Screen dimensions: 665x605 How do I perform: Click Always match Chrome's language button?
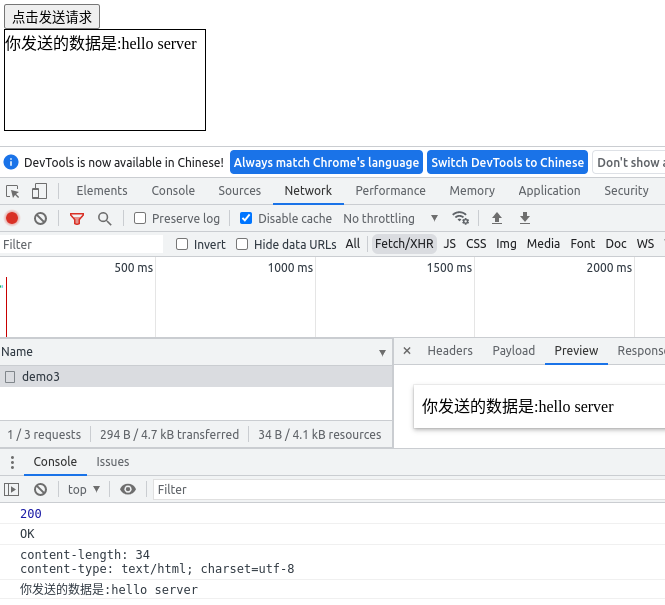point(326,162)
